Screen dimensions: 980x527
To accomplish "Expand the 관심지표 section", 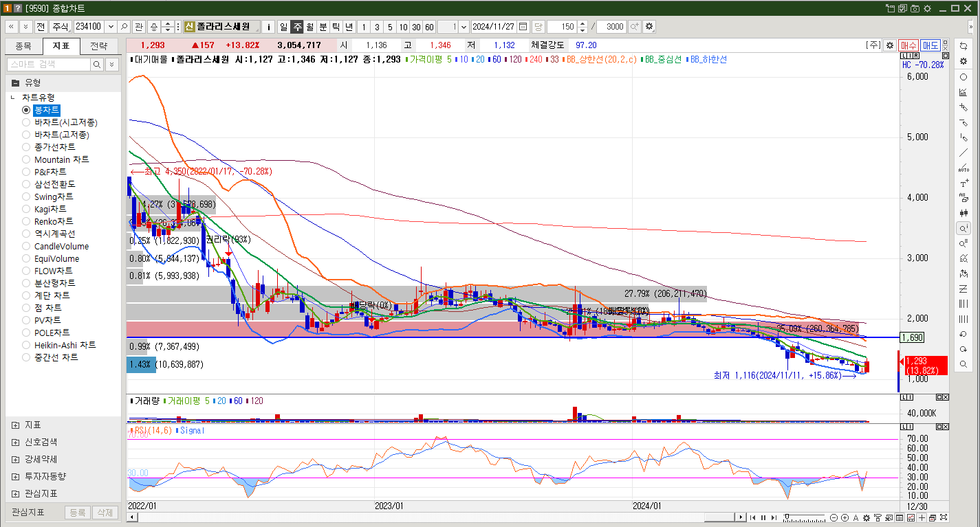I will (x=15, y=493).
